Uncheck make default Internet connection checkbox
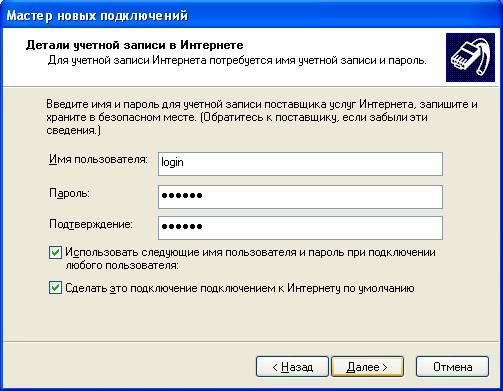 tap(55, 288)
